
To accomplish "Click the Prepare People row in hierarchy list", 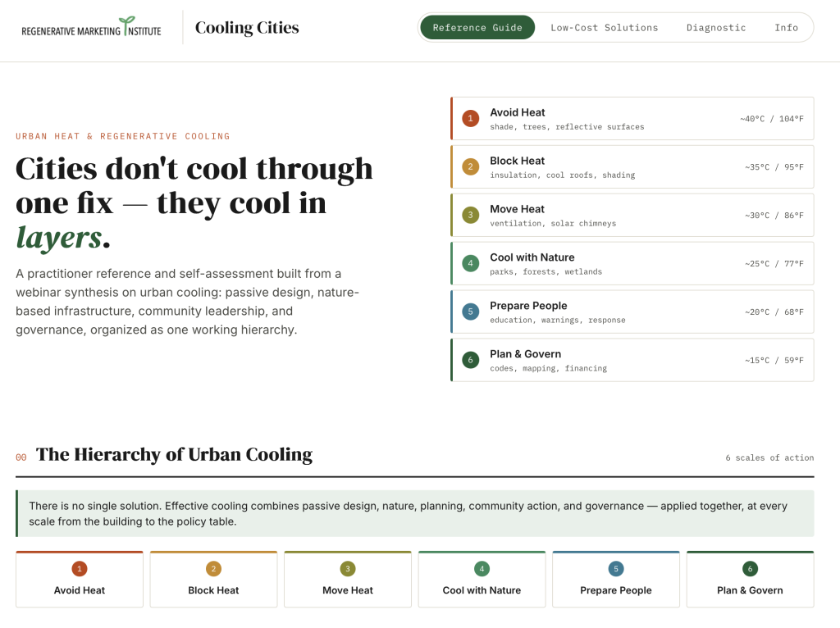I will tap(632, 312).
